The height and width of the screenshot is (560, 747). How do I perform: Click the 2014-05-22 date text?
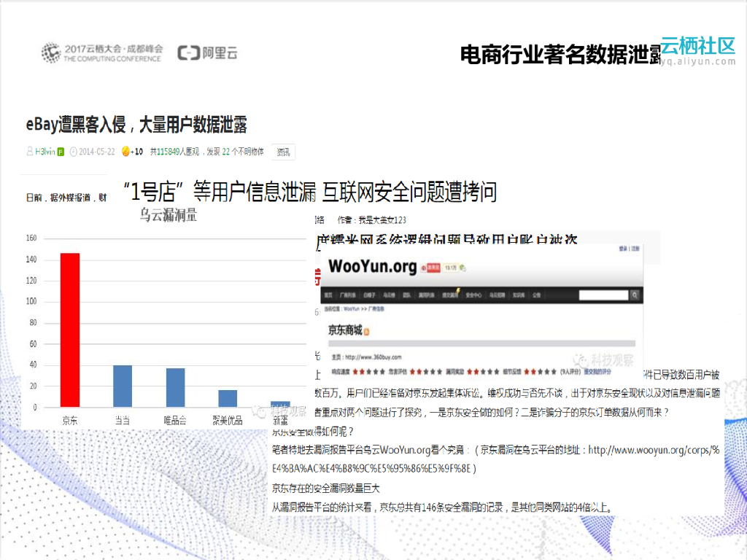[x=97, y=152]
